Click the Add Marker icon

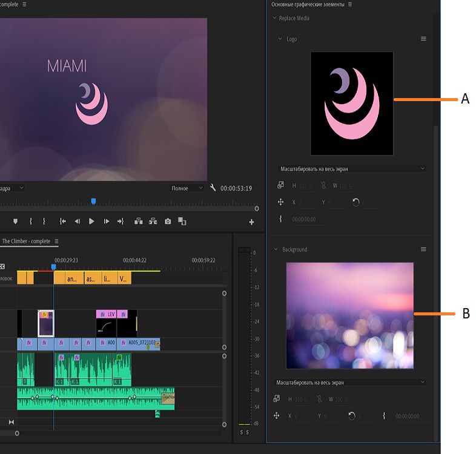tap(15, 222)
